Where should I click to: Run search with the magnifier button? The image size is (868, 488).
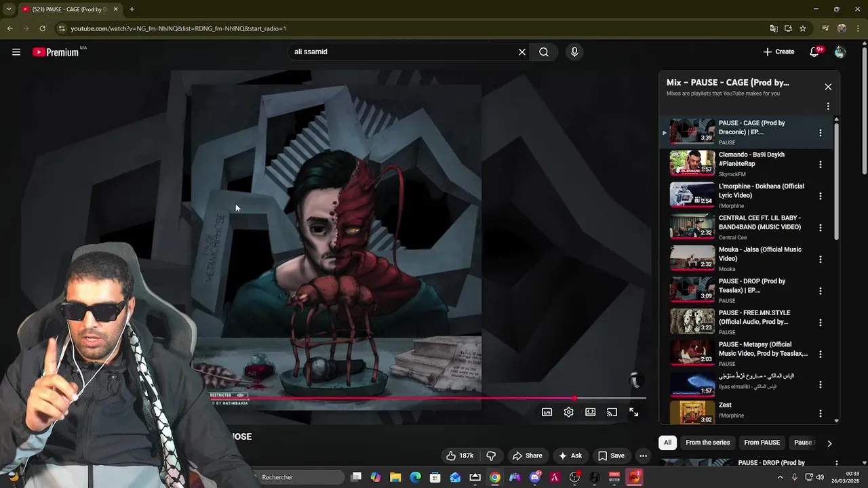click(x=544, y=52)
